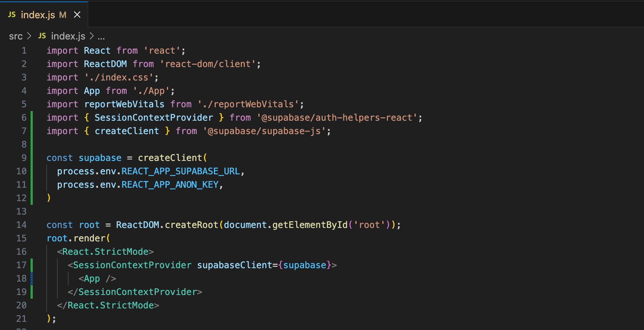This screenshot has width=644, height=330.
Task: Open the src folder breadcrumb
Action: coord(16,36)
